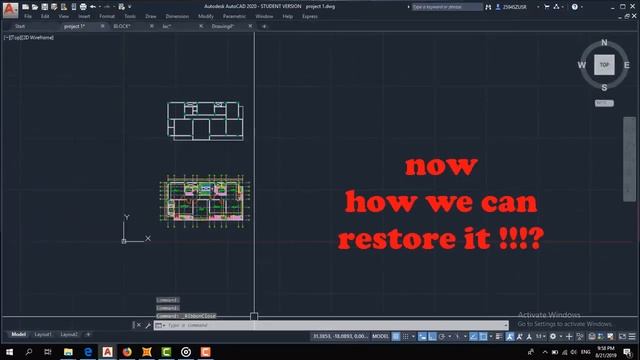This screenshot has height=360, width=640.
Task: Toggle lineweight display in status bar
Action: 499,336
